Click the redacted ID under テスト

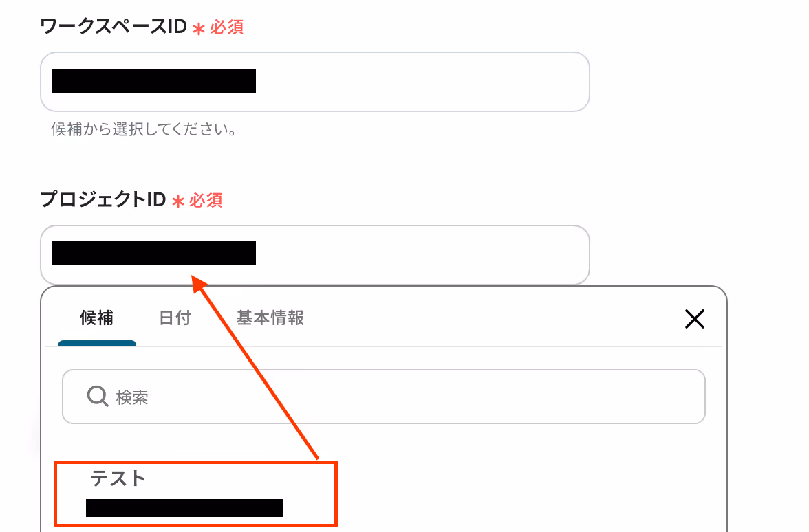(184, 508)
